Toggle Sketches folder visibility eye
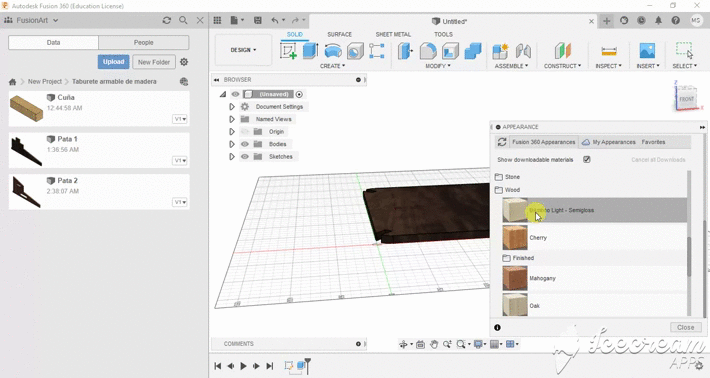 pos(245,157)
